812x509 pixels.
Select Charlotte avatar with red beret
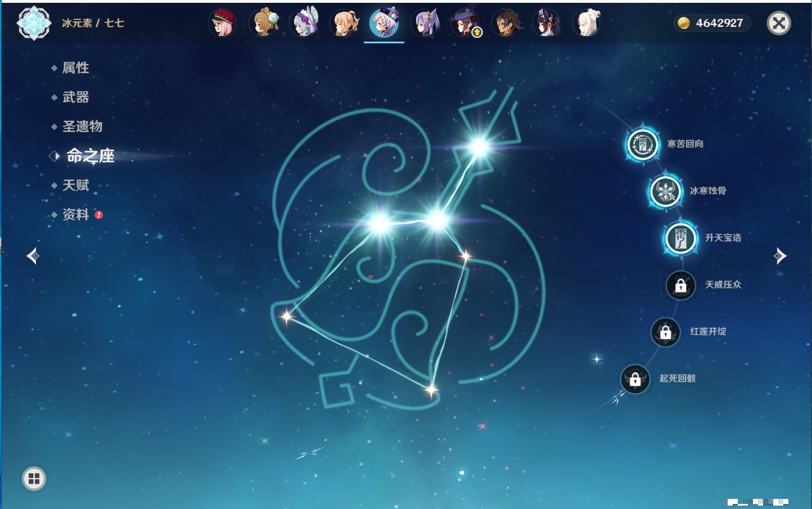click(223, 23)
